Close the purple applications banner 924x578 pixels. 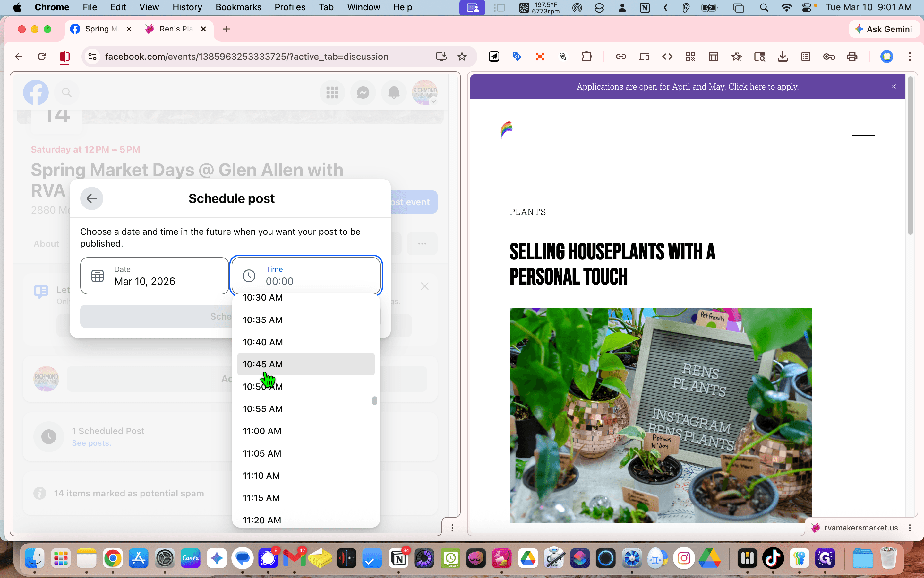894,87
